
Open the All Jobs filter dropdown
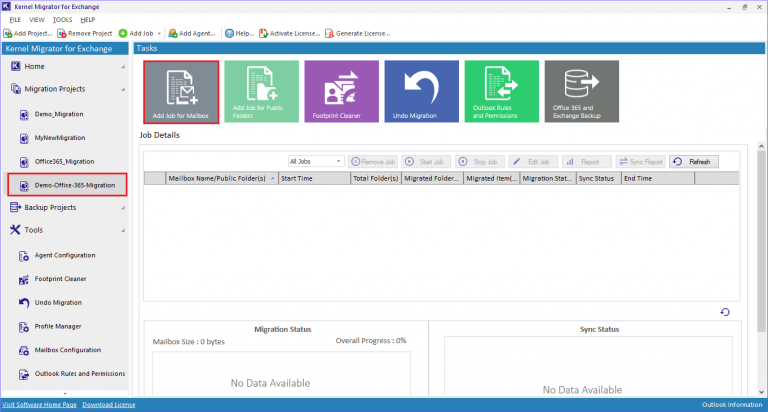point(315,161)
